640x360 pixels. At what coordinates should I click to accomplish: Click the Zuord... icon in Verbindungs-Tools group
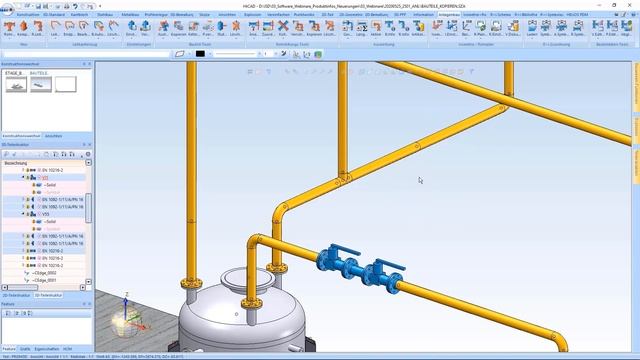pos(268,28)
